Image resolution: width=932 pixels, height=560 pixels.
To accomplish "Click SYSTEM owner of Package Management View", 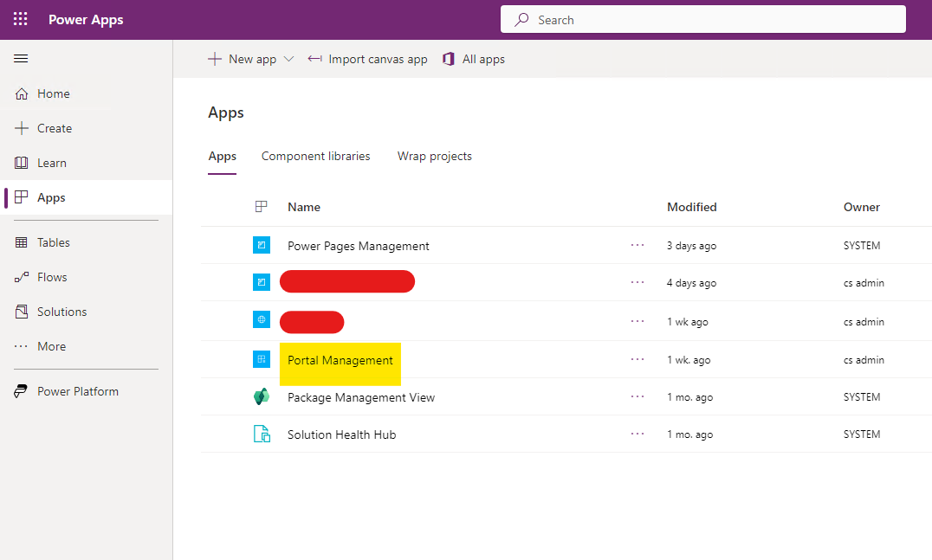I will [862, 396].
